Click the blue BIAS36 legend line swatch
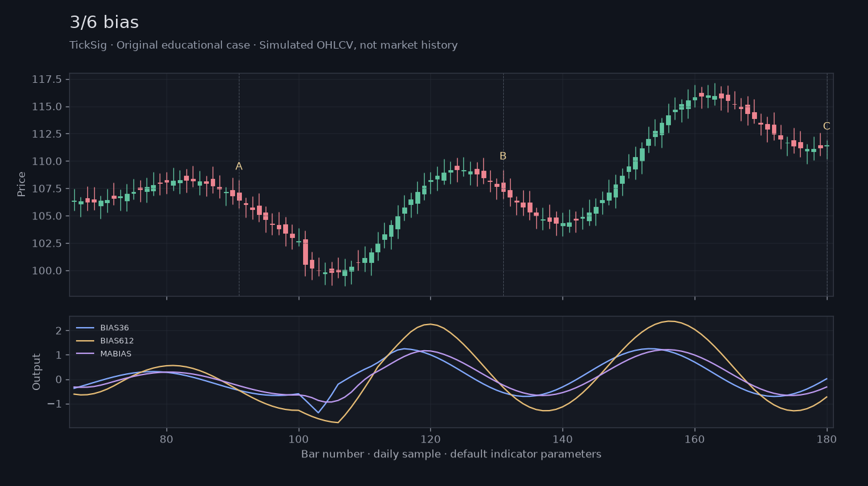Image resolution: width=868 pixels, height=486 pixels. 85,328
